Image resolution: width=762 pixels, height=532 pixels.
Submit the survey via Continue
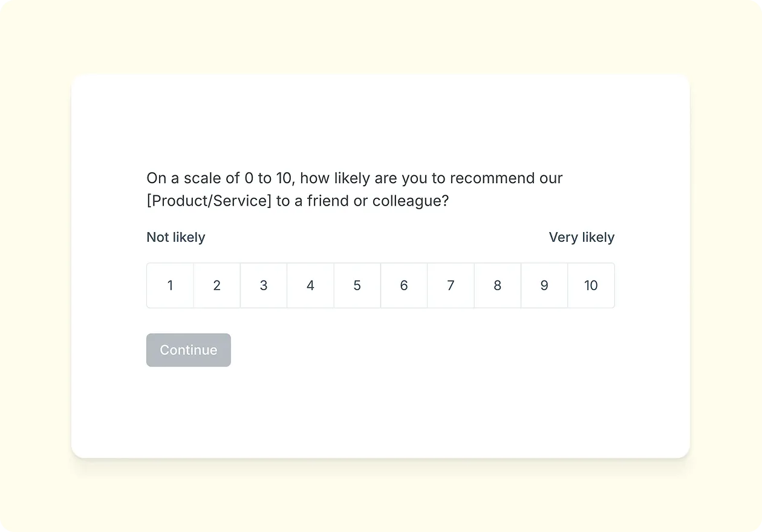click(x=188, y=349)
